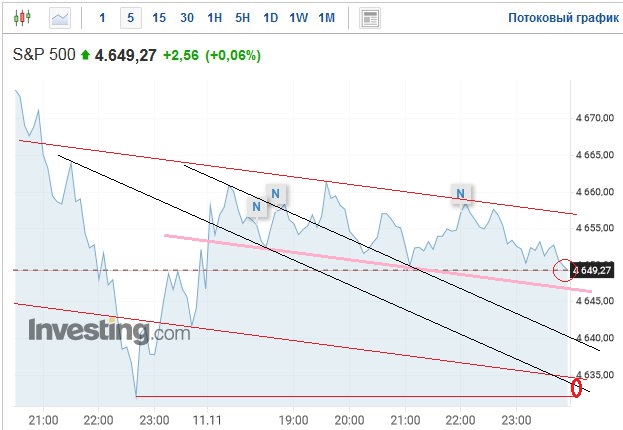Click the N news marker near 22:00
Image resolution: width=623 pixels, height=430 pixels.
pos(461,192)
